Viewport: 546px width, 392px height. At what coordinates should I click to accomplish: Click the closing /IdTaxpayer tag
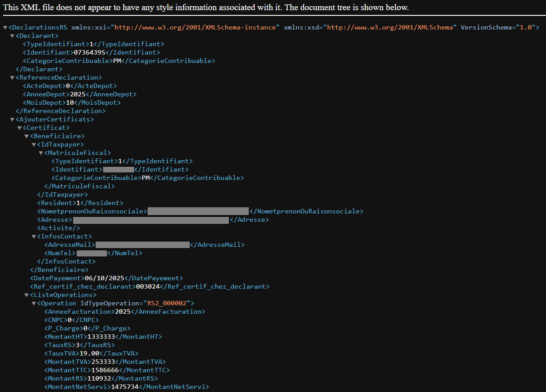pyautogui.click(x=62, y=195)
